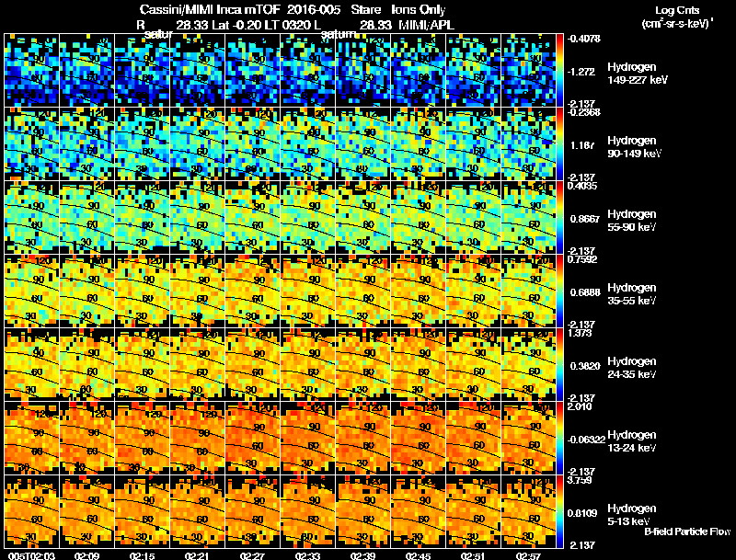Click the 02:57 time label
Image resolution: width=736 pixels, height=560 pixels.
pos(528,555)
